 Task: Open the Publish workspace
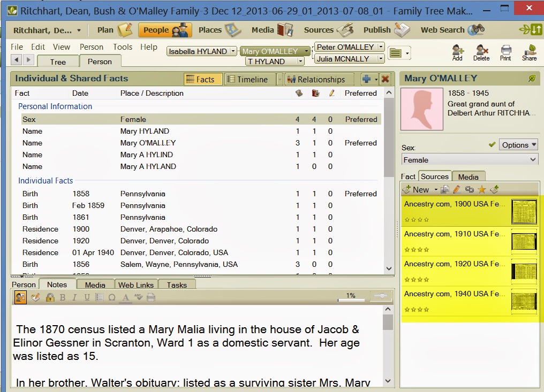386,30
